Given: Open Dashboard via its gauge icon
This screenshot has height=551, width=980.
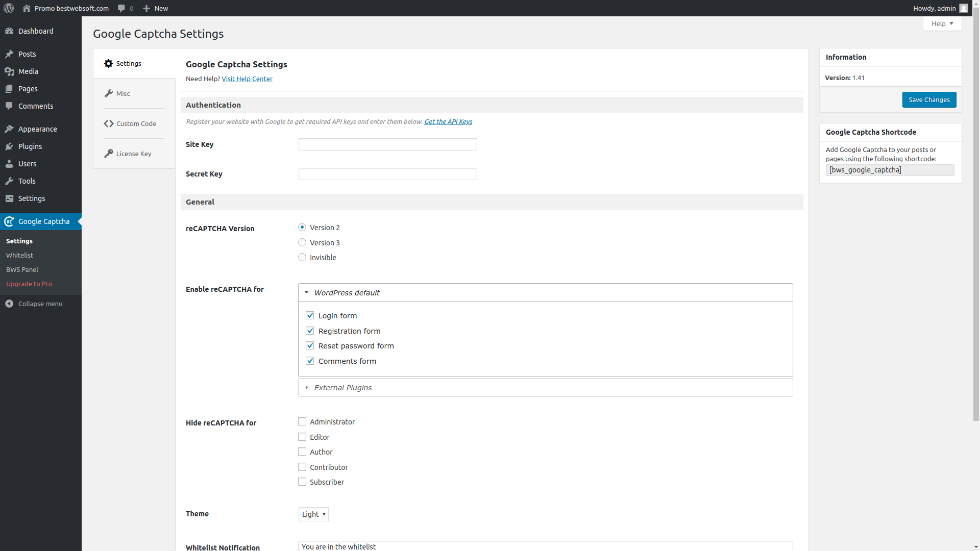Looking at the screenshot, I should 9,31.
